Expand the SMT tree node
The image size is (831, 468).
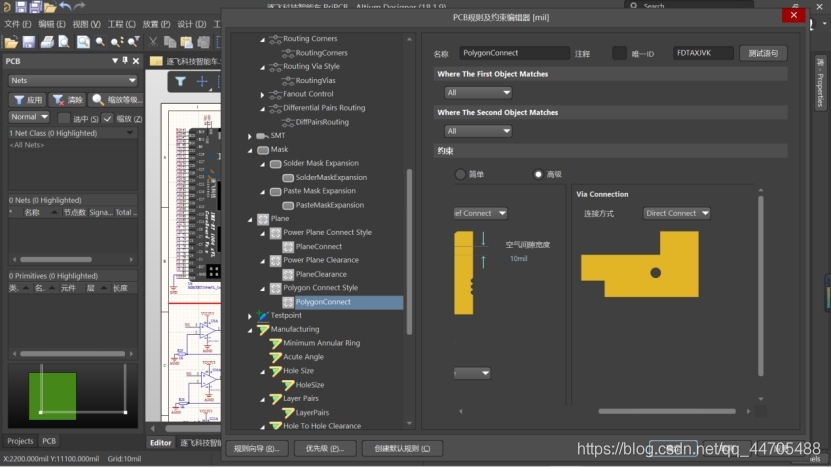[x=250, y=136]
